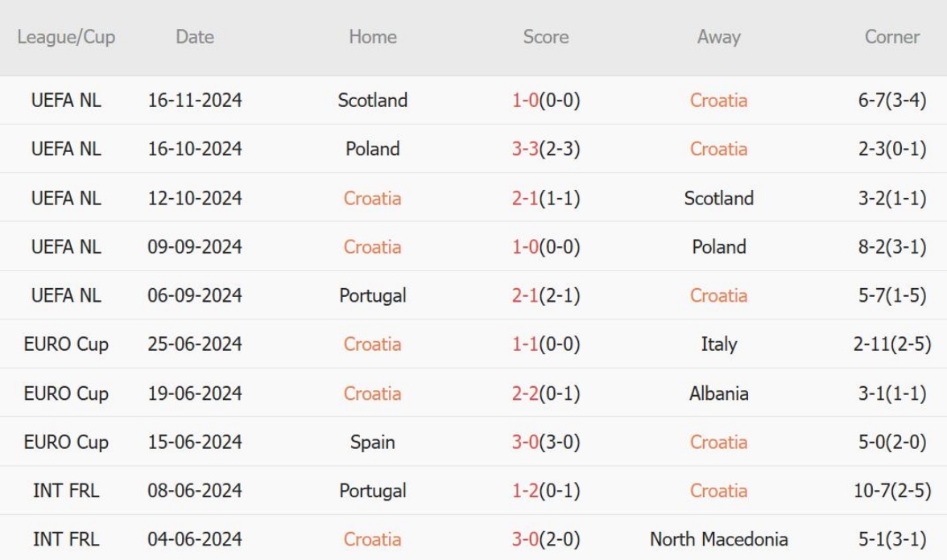This screenshot has width=947, height=560.
Task: Open Poland away team on 09-09-2024 row
Action: pos(718,247)
